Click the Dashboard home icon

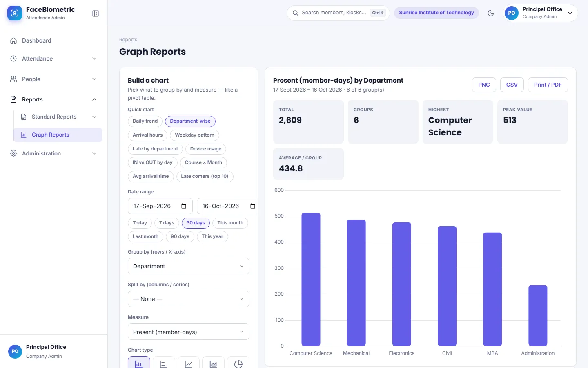click(13, 40)
